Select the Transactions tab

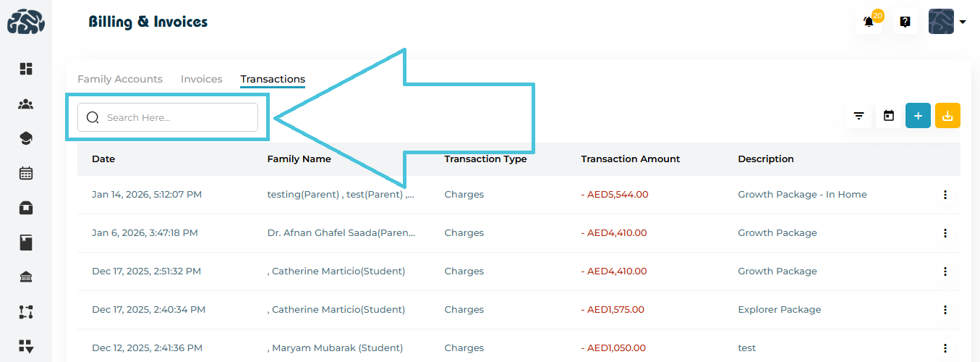[273, 79]
